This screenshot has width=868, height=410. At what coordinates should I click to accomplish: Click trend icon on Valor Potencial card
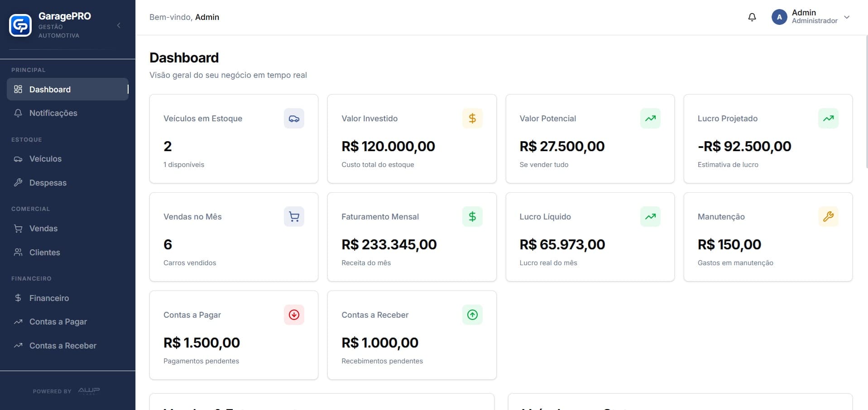pos(650,119)
